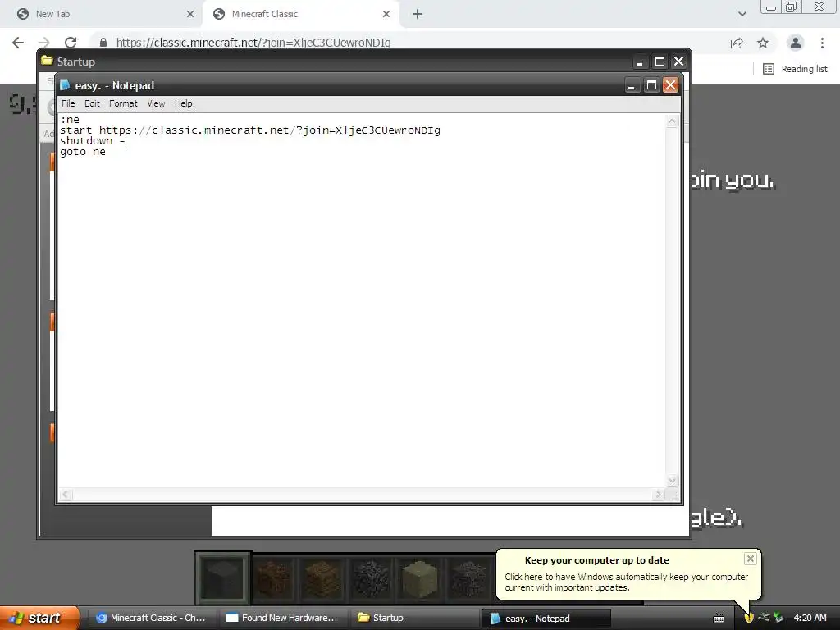Open the View menu in Notepad
This screenshot has width=840, height=630.
point(156,103)
